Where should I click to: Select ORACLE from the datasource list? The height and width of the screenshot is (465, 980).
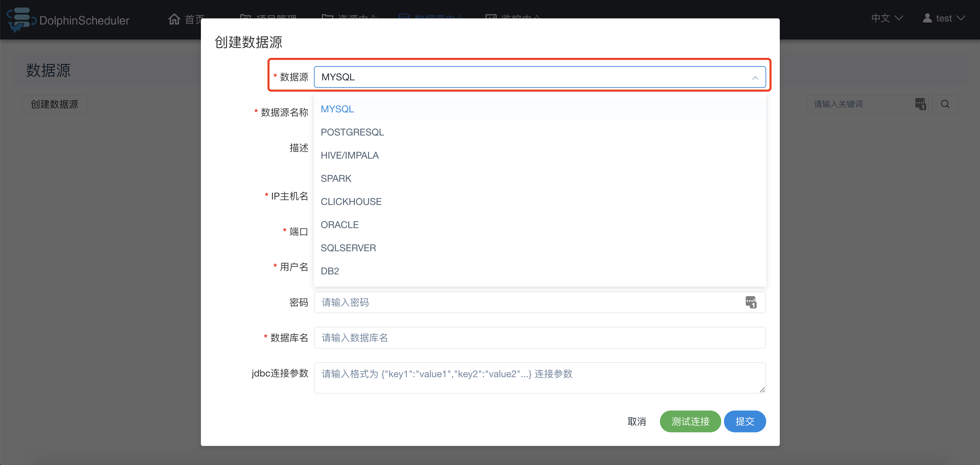coord(539,225)
